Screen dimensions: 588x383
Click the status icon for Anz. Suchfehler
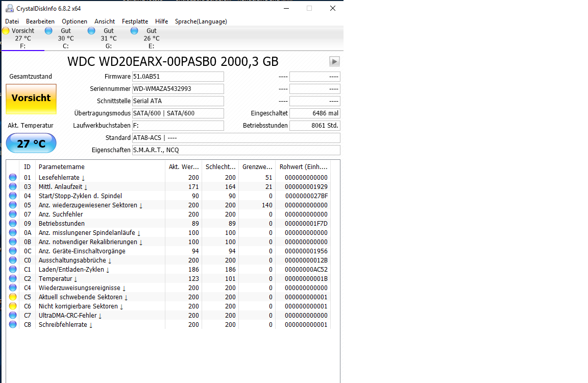(x=13, y=214)
